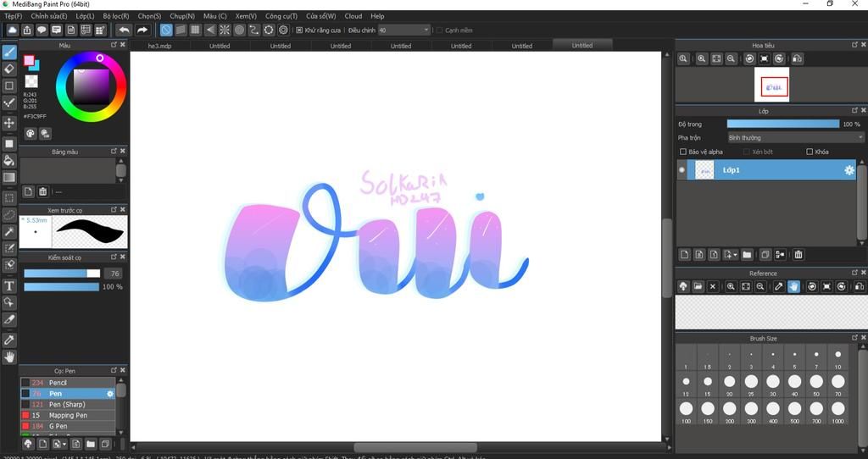The image size is (868, 459).
Task: Toggle the Xén bớt checkbox
Action: coord(747,152)
